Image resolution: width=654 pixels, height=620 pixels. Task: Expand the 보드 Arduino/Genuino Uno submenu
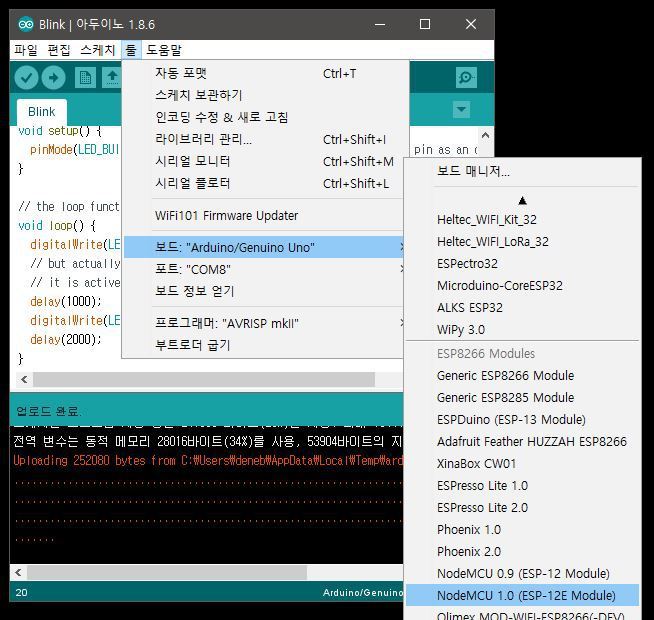[264, 247]
